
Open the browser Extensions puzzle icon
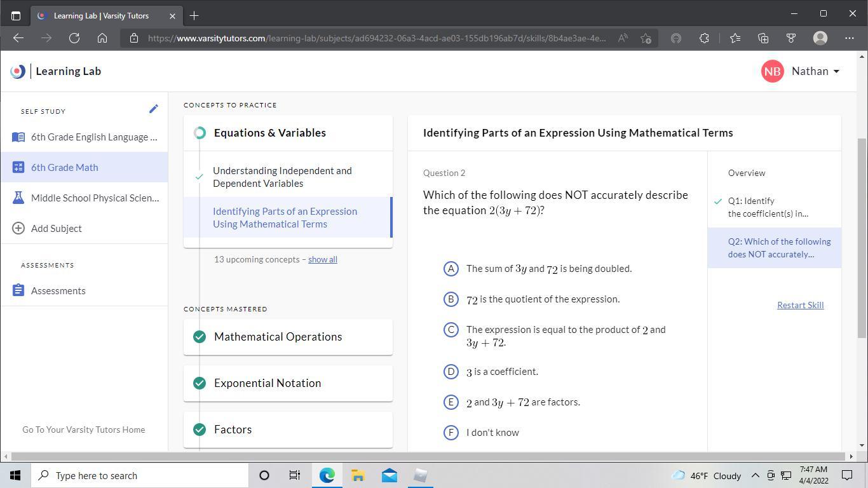[x=704, y=38]
